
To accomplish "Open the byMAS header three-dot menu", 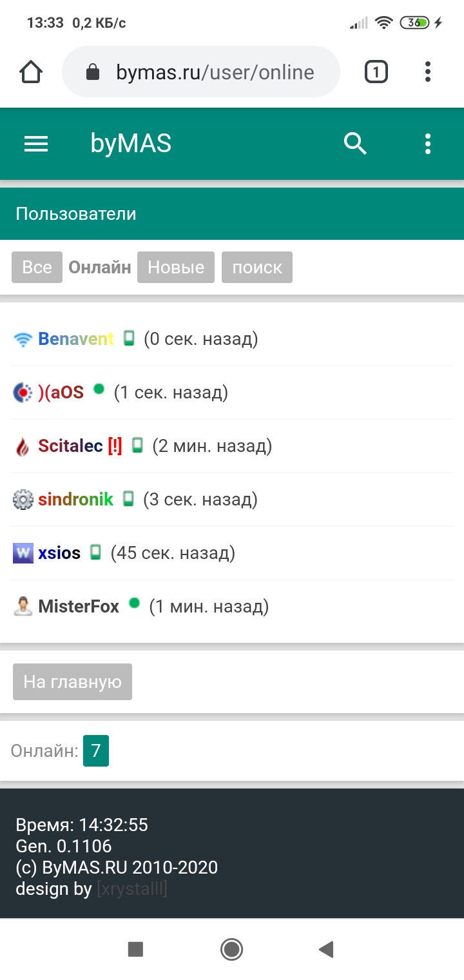I will tap(427, 144).
